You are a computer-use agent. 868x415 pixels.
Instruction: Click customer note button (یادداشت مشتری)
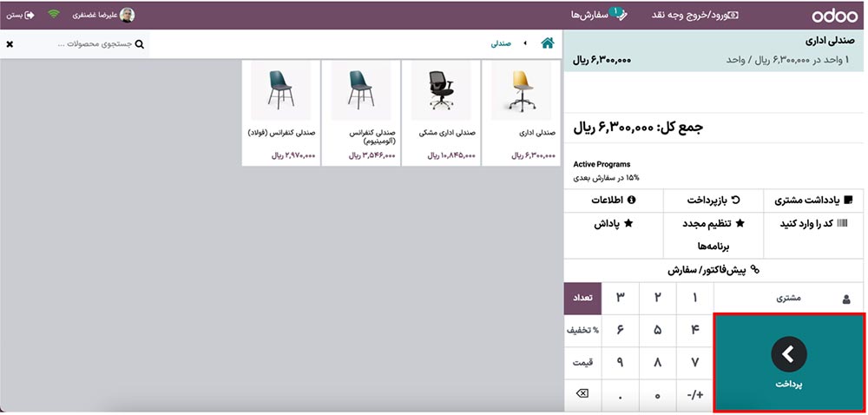pos(814,201)
